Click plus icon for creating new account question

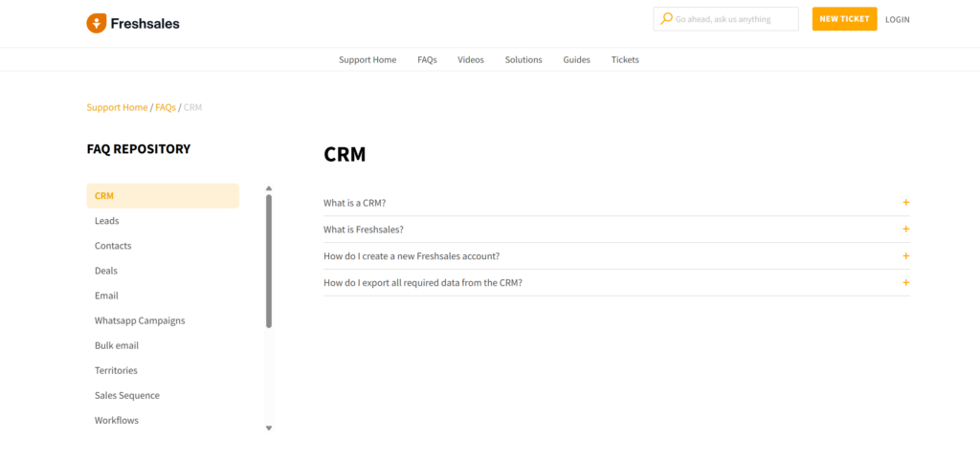pos(905,256)
